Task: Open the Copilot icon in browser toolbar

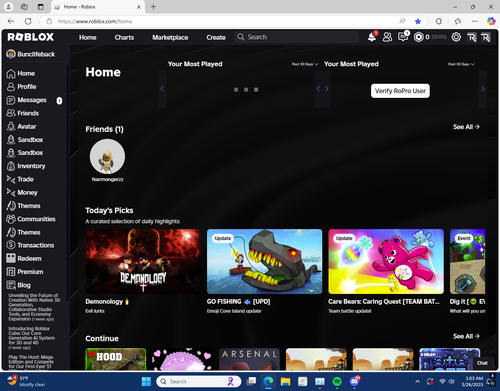Action: [x=491, y=21]
